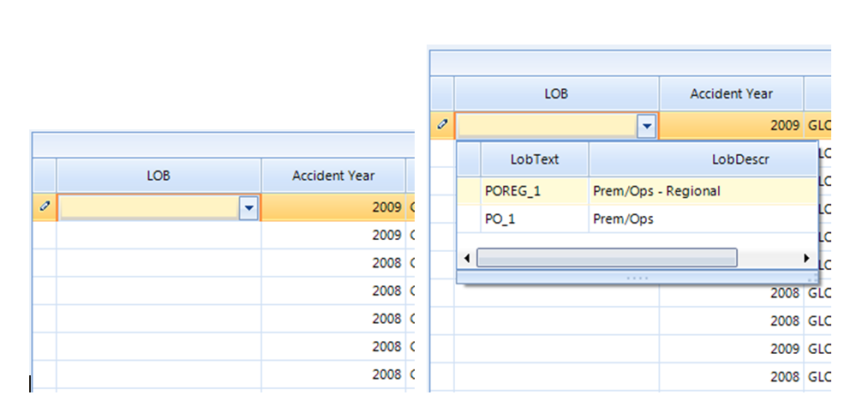
Task: Click the LOB column header in the left grid
Action: tap(159, 176)
